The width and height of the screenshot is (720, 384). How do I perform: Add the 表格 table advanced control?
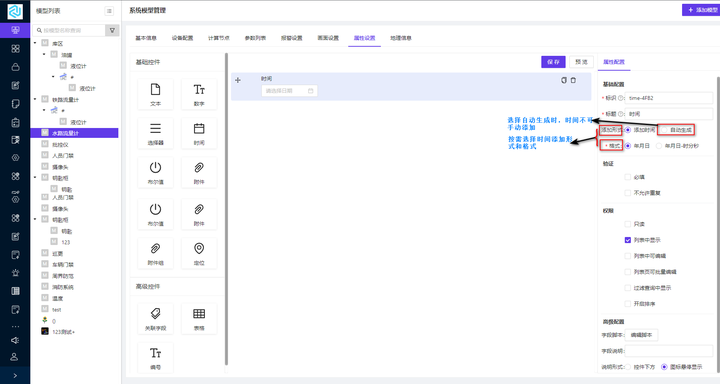[x=199, y=318]
